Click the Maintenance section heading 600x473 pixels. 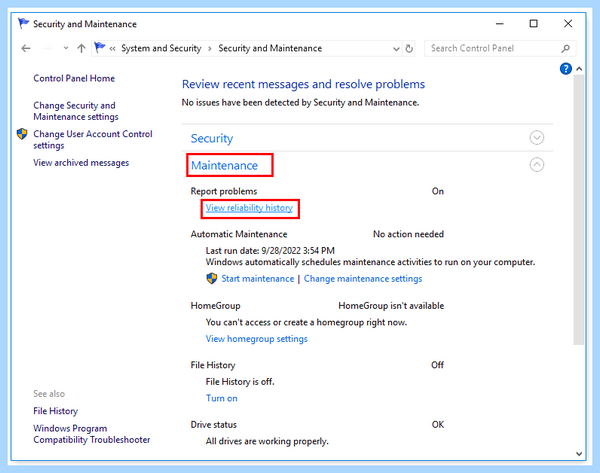coord(225,165)
